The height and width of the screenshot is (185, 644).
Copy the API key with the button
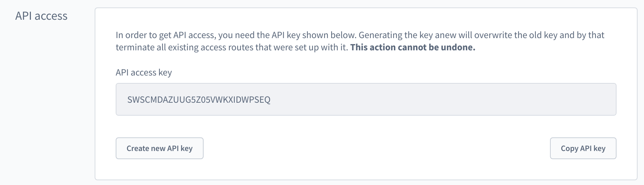click(583, 148)
